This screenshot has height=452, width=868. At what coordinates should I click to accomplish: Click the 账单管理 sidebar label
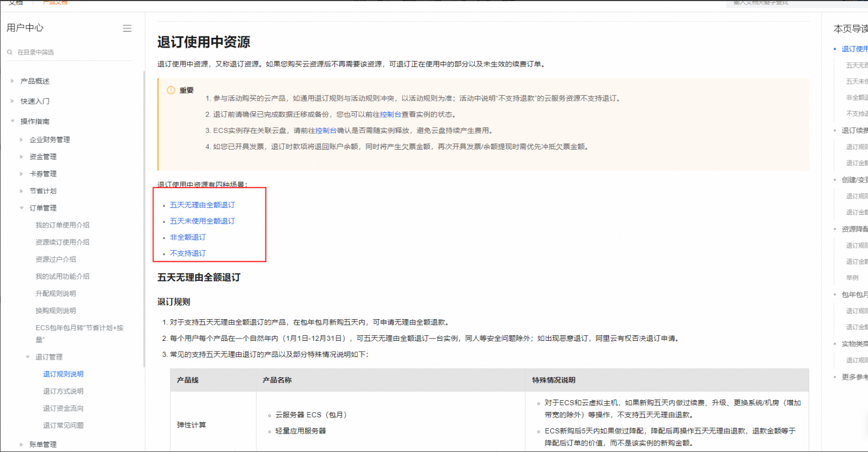pos(43,444)
